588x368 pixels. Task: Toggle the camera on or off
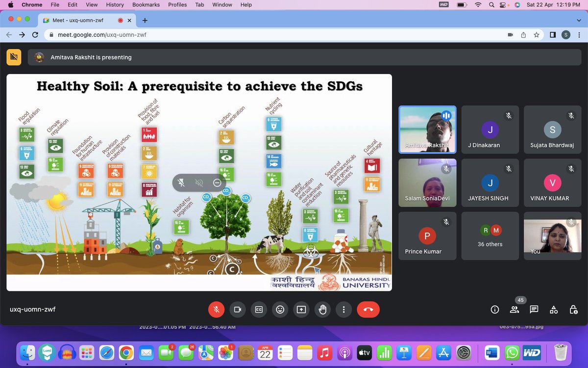point(238,310)
